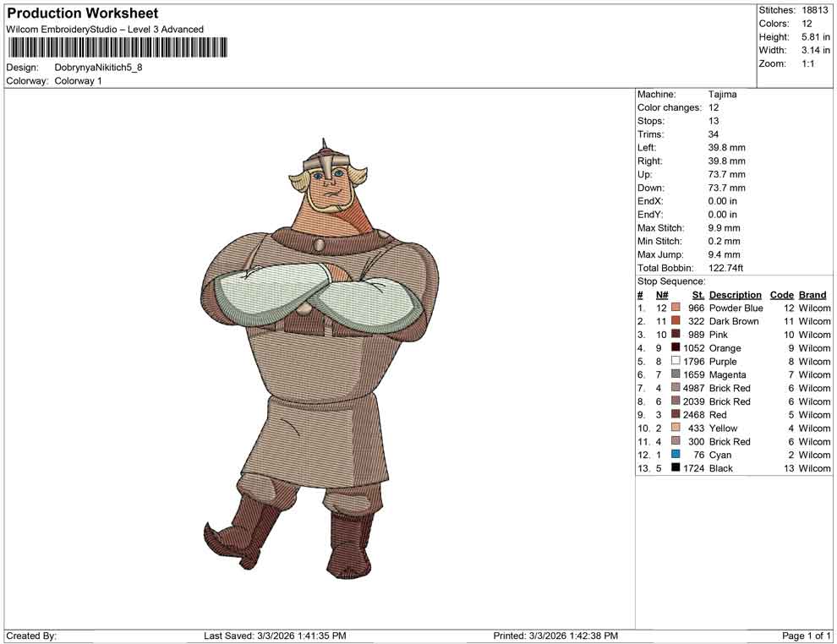Click the Description column header
Viewport: 837px width, 644px height.
[x=735, y=295]
